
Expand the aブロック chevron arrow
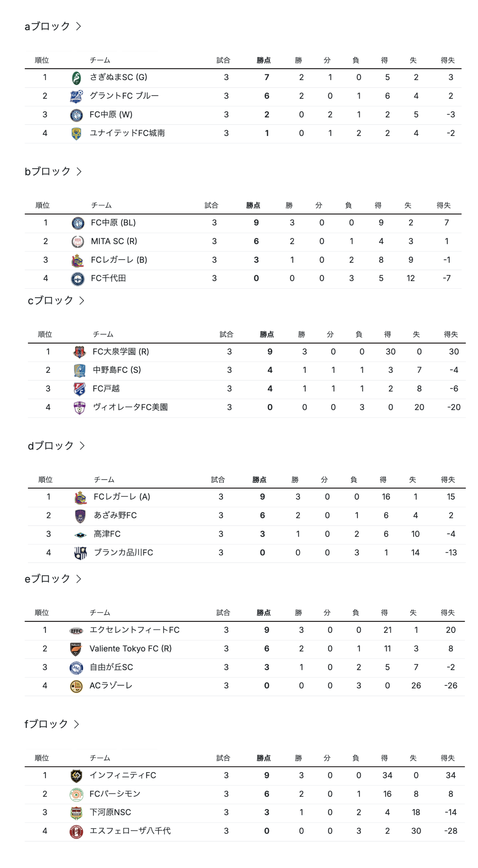coord(79,26)
